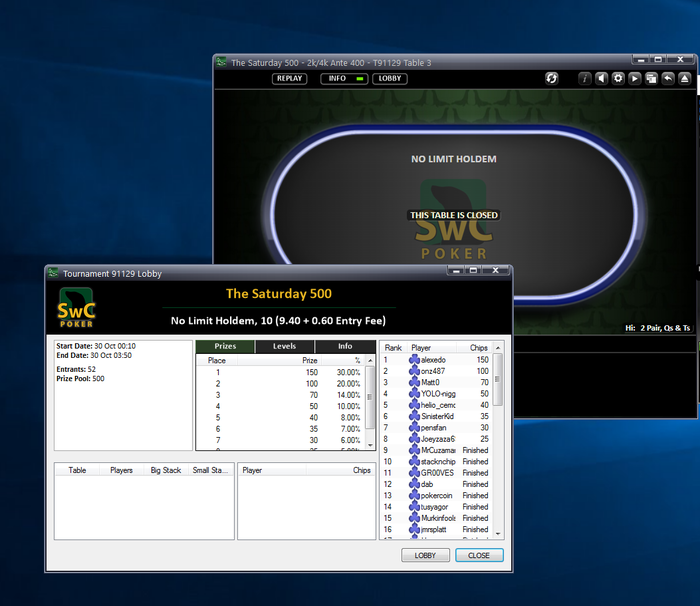Click the prizes list scrollbar down arrow

[x=370, y=445]
